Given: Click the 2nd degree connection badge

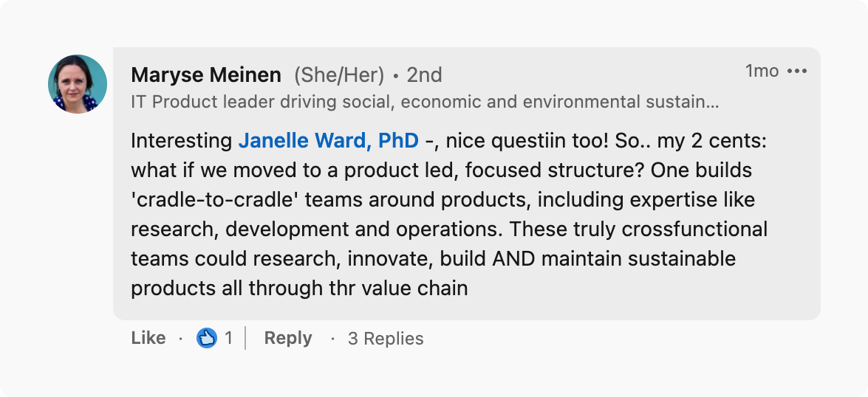Looking at the screenshot, I should coord(424,75).
